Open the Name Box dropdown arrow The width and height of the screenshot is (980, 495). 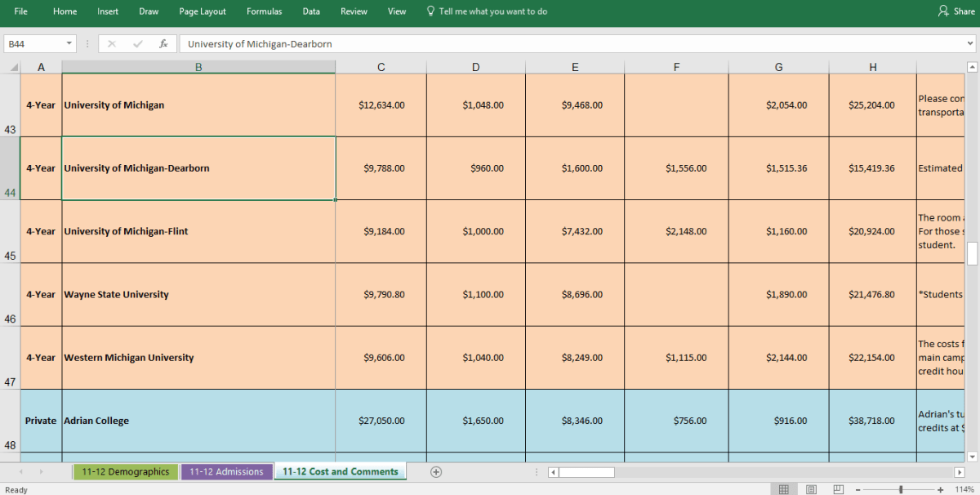[x=69, y=44]
